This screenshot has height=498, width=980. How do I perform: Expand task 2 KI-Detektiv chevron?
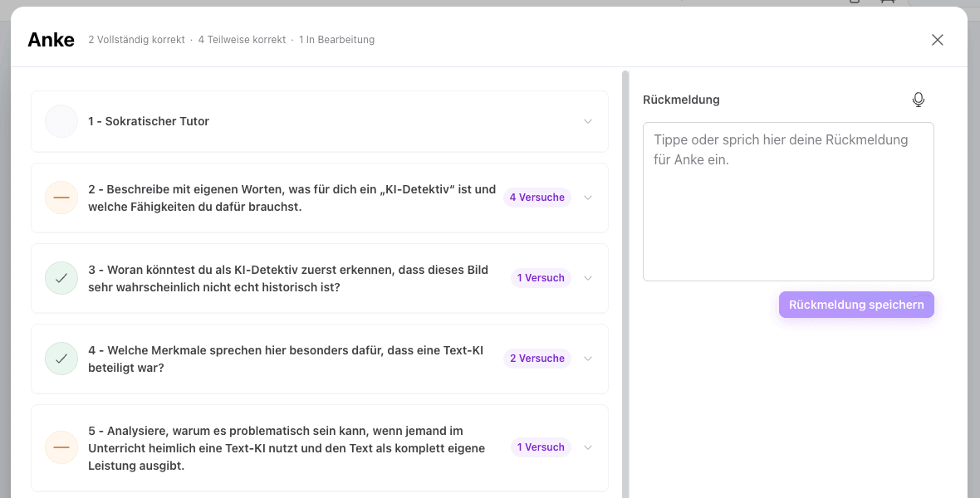coord(587,198)
